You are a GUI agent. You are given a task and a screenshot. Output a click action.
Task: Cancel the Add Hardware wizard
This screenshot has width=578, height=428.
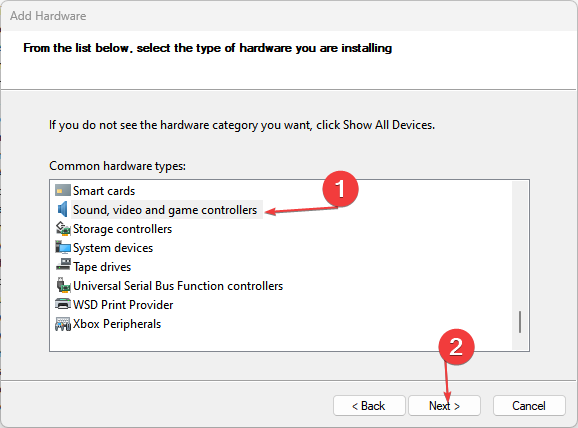[x=529, y=406]
